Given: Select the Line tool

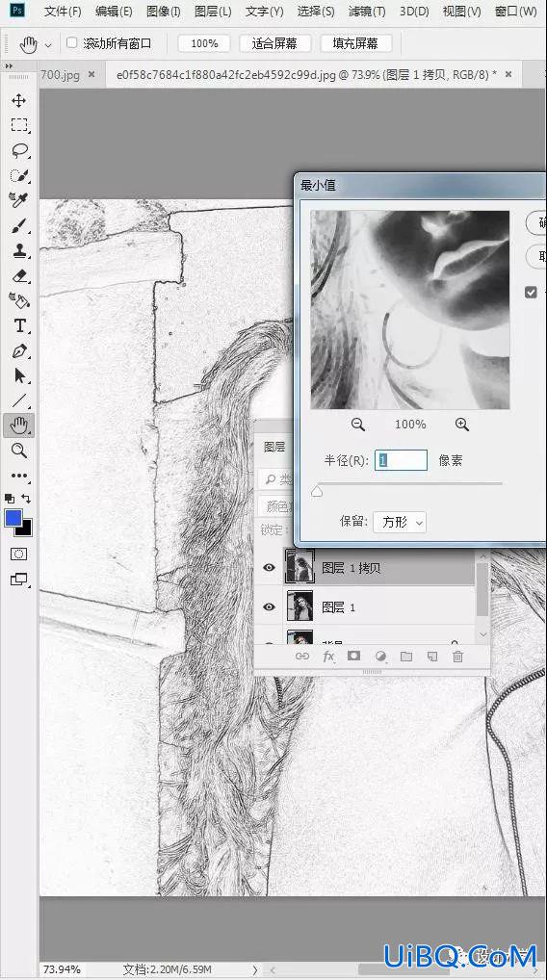Looking at the screenshot, I should pyautogui.click(x=19, y=400).
